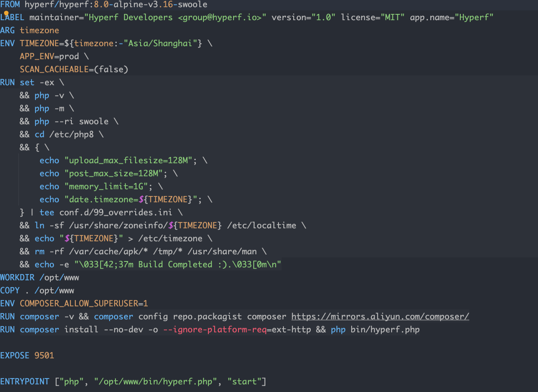Click the 'ARG timezone' line
The height and width of the screenshot is (392, 538).
30,30
